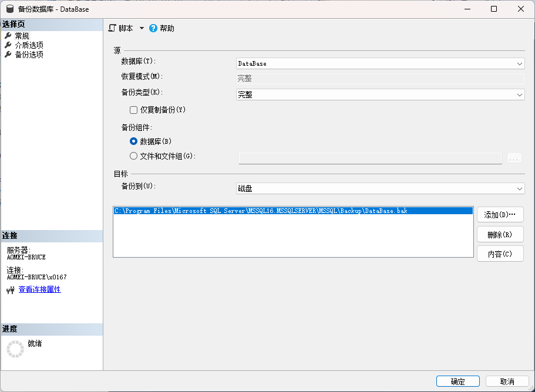The height and width of the screenshot is (392, 535).
Task: Click the 添加(D)... button
Action: coord(500,215)
